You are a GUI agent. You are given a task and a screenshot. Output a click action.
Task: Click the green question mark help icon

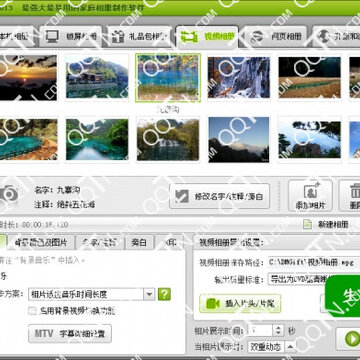click(164, 294)
